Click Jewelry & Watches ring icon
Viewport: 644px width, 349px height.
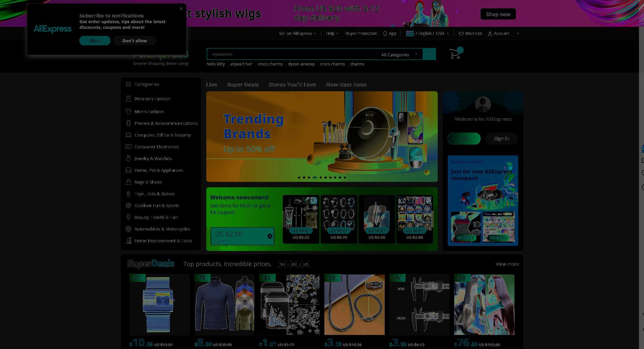click(128, 158)
